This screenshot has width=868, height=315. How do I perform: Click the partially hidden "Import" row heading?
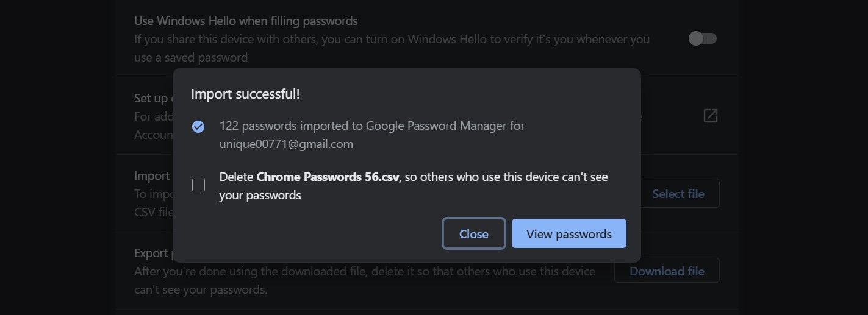[x=152, y=175]
